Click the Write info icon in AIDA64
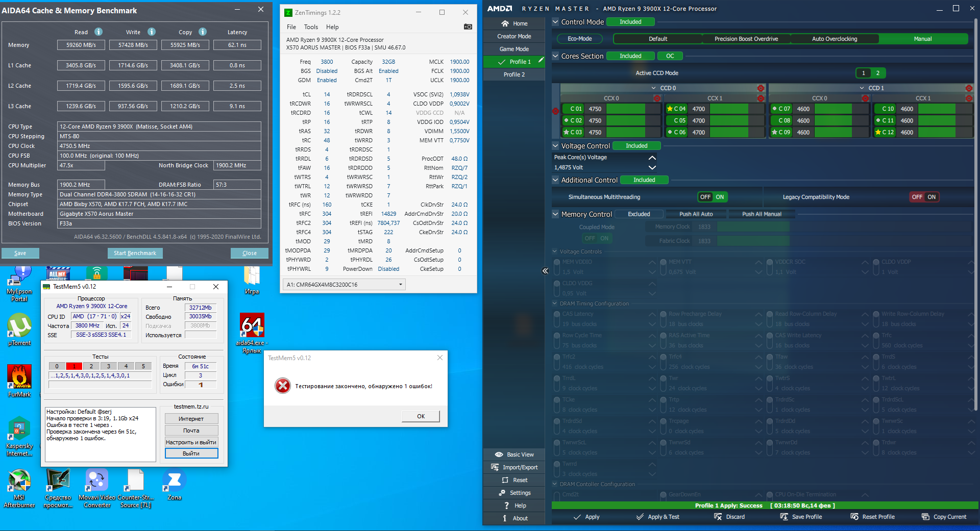980x531 pixels. (152, 32)
